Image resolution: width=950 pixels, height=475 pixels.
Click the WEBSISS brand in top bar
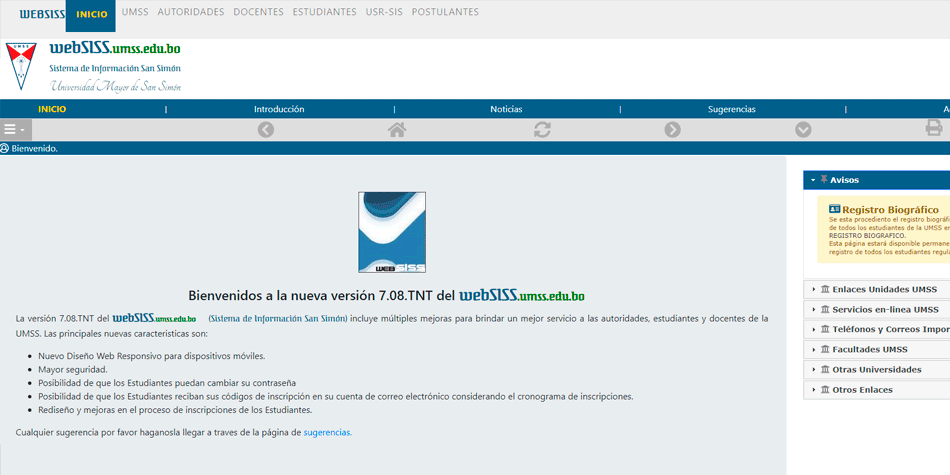click(42, 14)
